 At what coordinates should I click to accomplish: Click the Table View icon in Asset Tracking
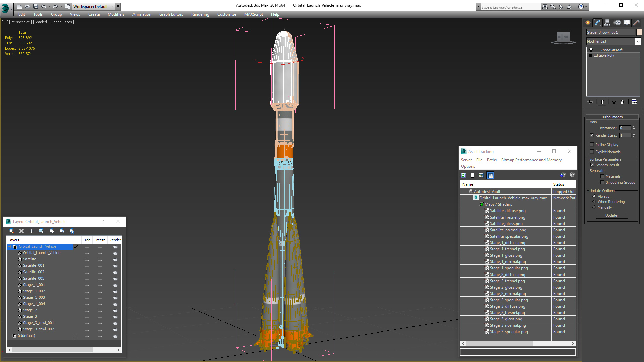[491, 175]
